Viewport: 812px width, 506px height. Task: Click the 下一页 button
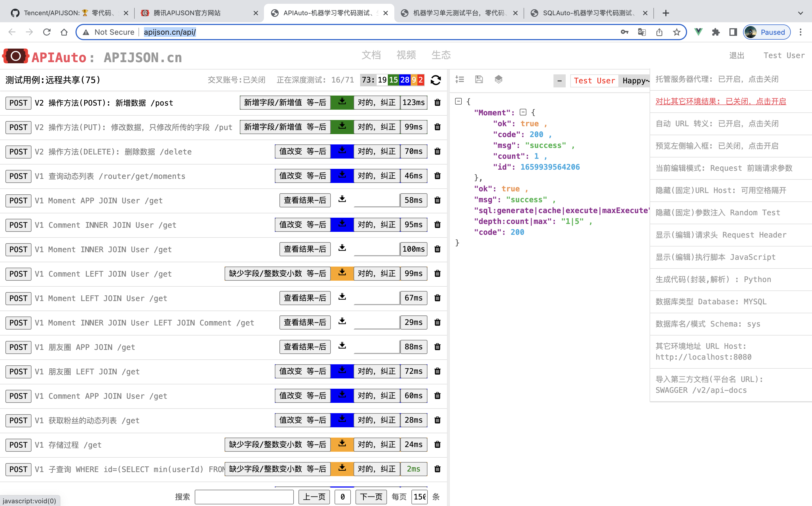[x=371, y=496]
